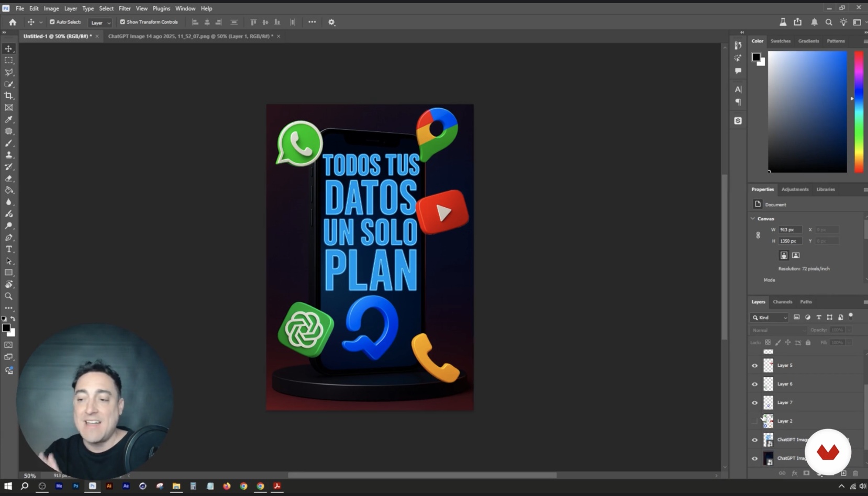Select the Rectangular Marquee tool
The width and height of the screenshot is (868, 496).
point(9,61)
